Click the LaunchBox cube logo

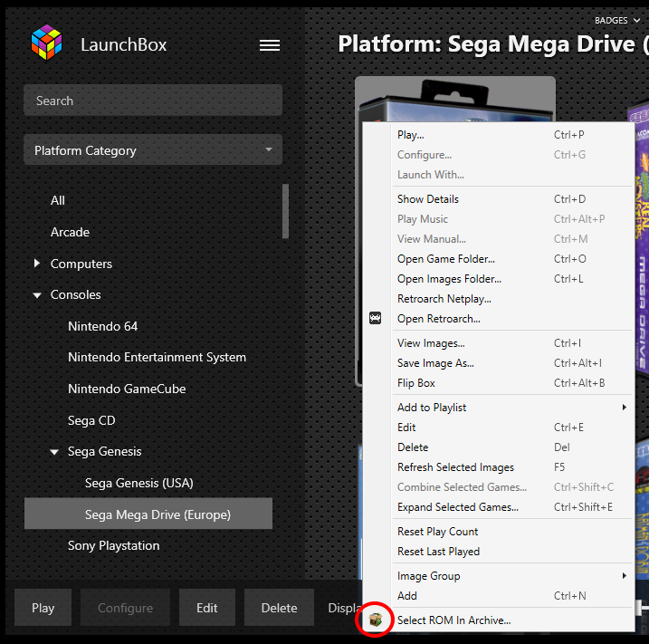pos(47,43)
